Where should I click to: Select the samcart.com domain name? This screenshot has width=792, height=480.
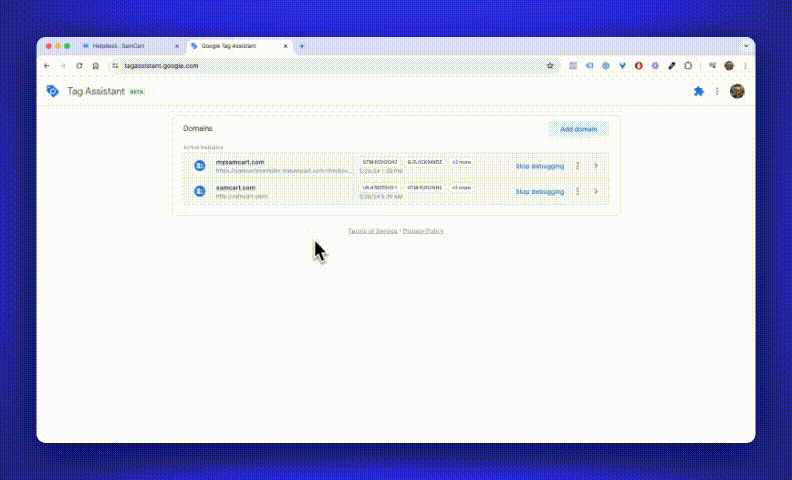235,187
